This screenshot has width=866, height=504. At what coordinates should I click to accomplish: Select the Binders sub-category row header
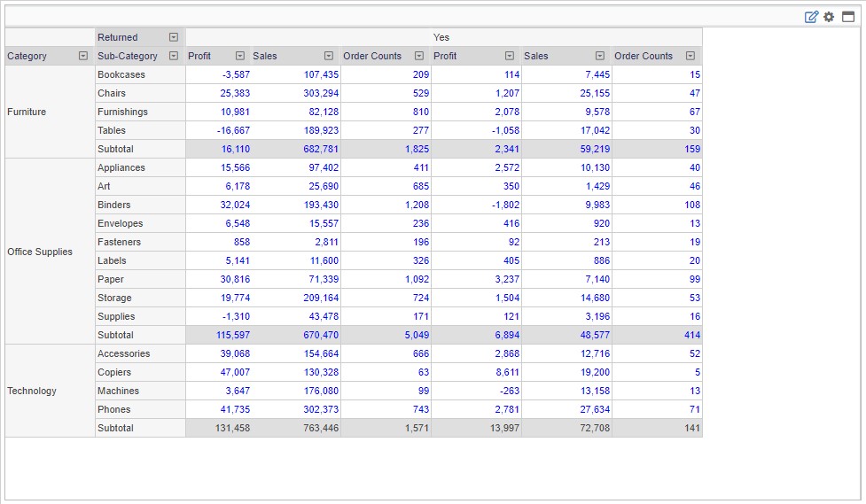(114, 205)
